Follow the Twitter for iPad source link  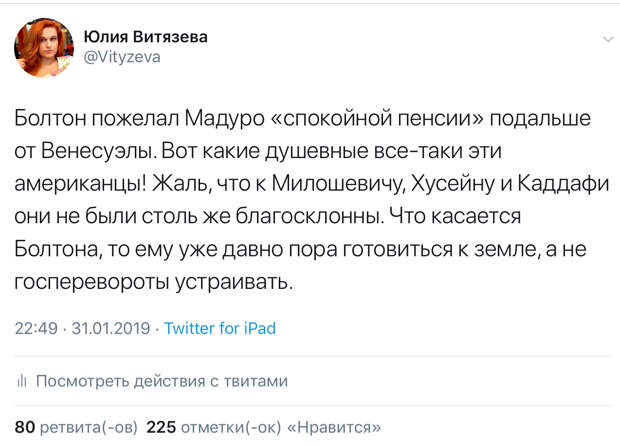coord(220,328)
